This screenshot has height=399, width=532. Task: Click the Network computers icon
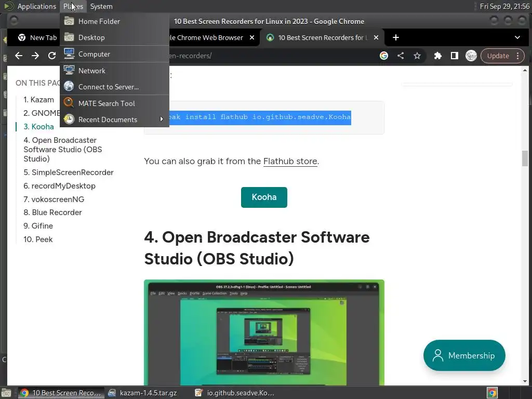click(69, 70)
